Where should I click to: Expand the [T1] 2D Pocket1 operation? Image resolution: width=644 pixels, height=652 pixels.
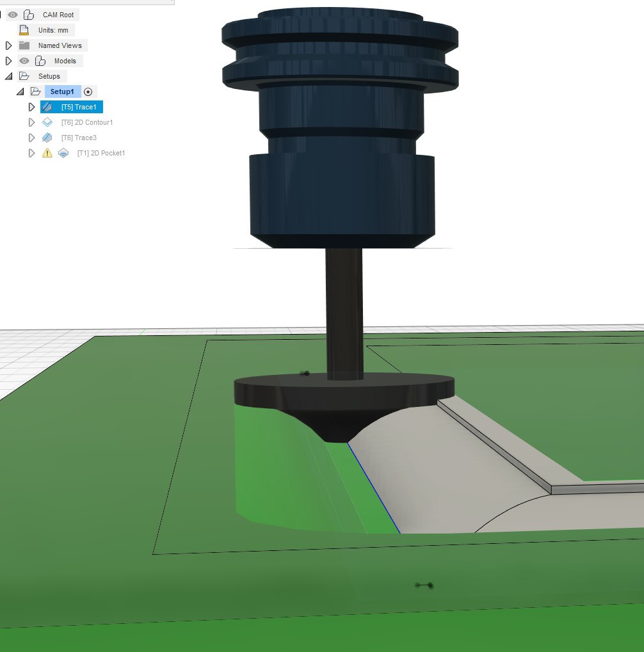[31, 153]
